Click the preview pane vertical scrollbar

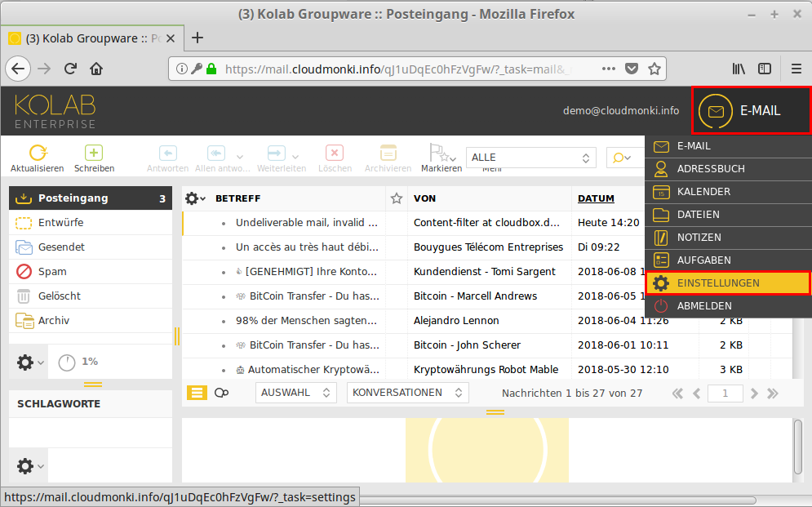[x=798, y=447]
